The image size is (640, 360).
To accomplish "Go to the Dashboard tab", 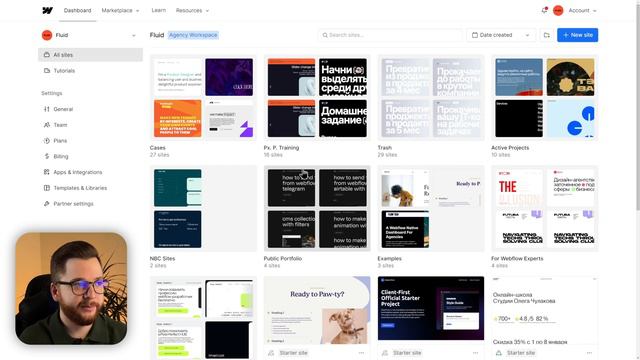I will pos(78,11).
